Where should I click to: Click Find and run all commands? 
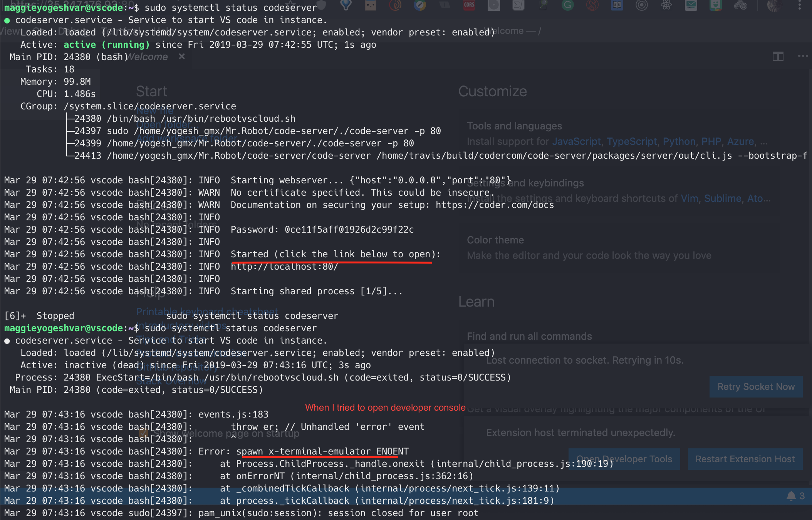click(529, 336)
